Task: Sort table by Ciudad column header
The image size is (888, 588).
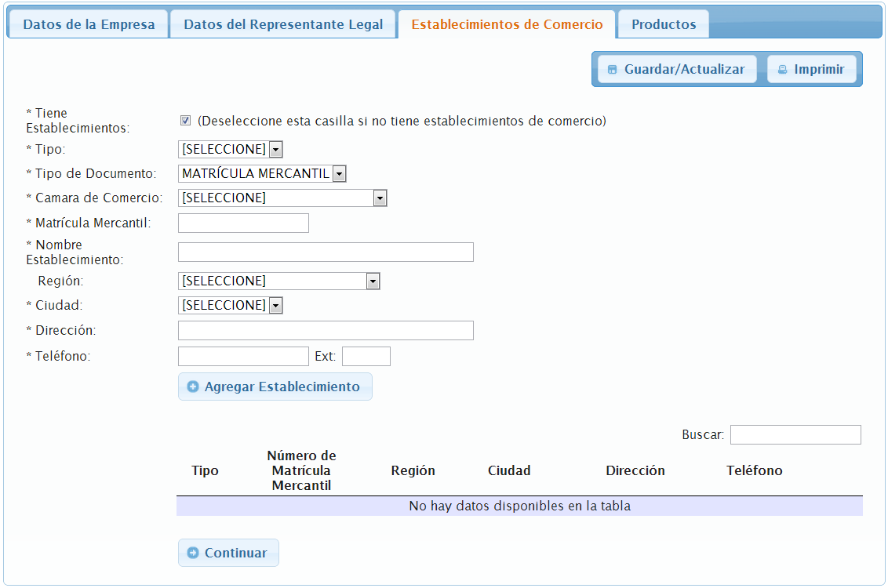Action: tap(509, 470)
